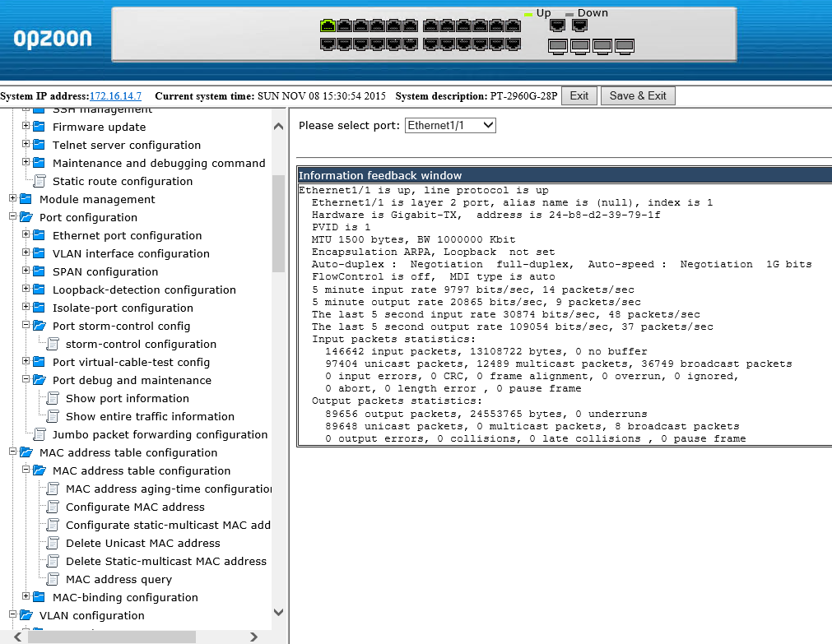Select the VLAN interface configuration label

[x=131, y=254]
